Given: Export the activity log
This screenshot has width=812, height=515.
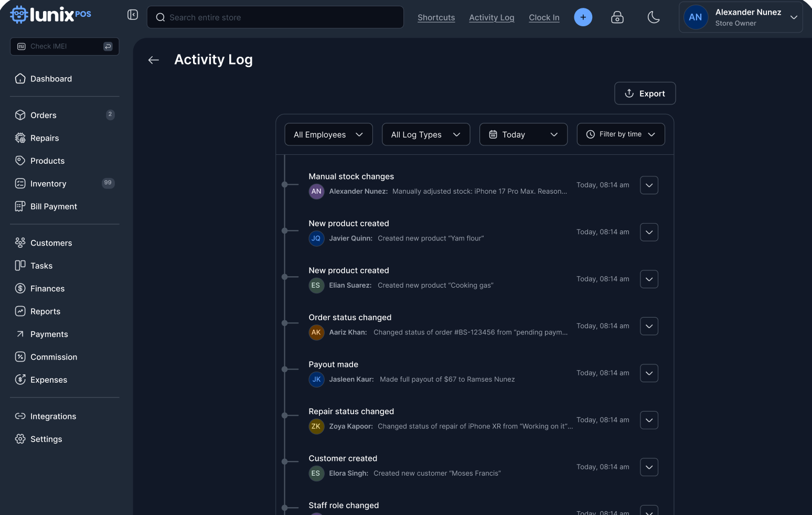Looking at the screenshot, I should 645,93.
